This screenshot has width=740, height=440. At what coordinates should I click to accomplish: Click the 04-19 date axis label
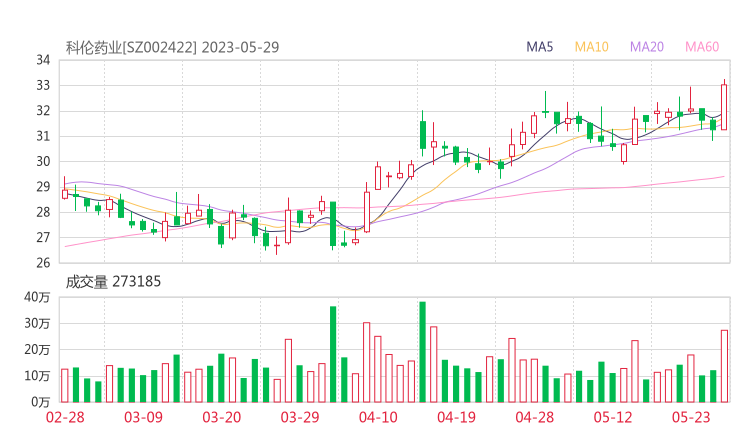pyautogui.click(x=456, y=417)
